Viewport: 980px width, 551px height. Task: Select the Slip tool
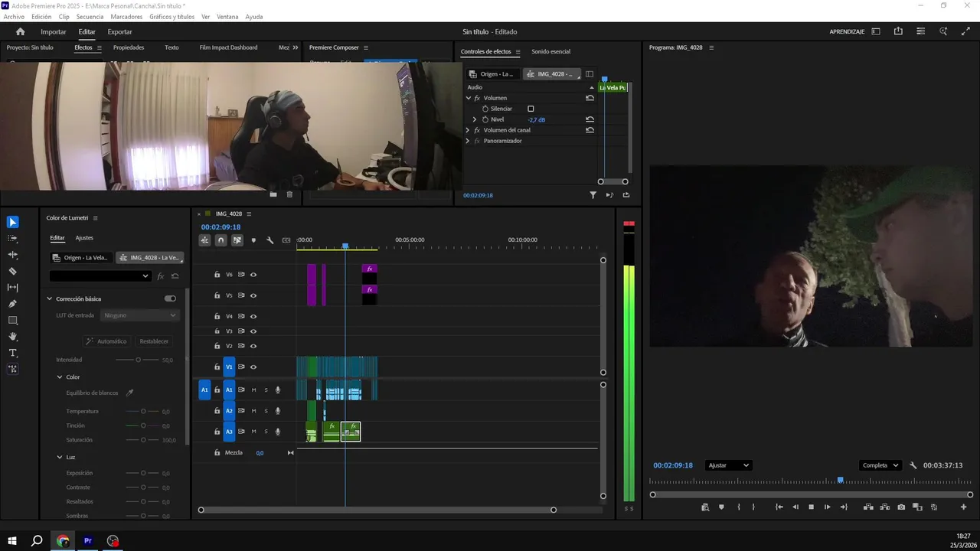(x=12, y=288)
